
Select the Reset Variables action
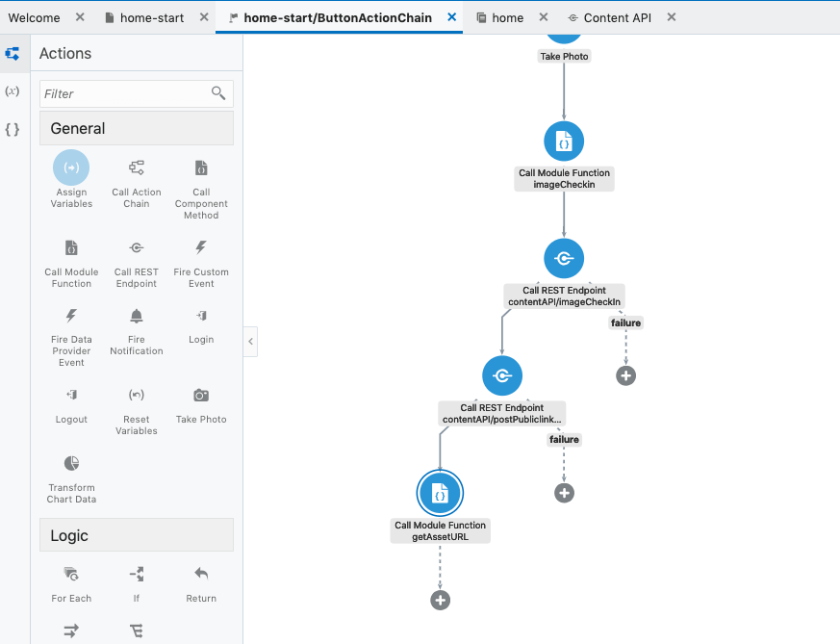(x=137, y=396)
